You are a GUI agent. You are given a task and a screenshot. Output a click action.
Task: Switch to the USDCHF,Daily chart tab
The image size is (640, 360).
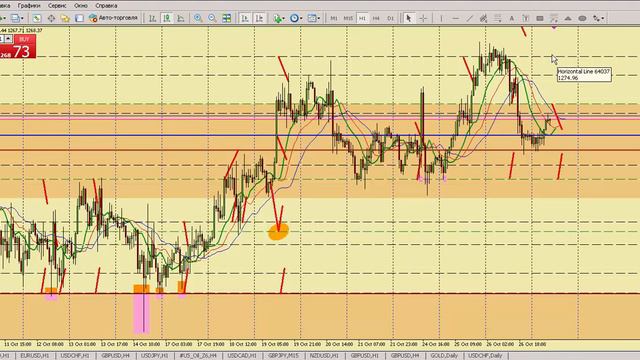(x=485, y=356)
